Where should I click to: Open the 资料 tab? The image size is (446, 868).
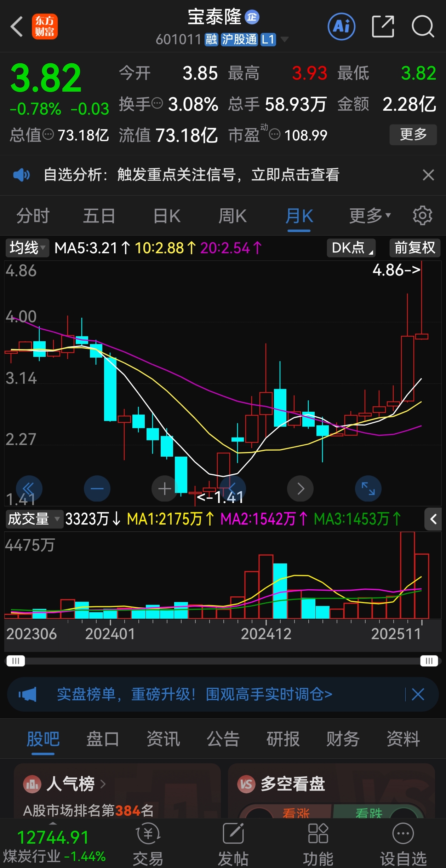[x=403, y=739]
